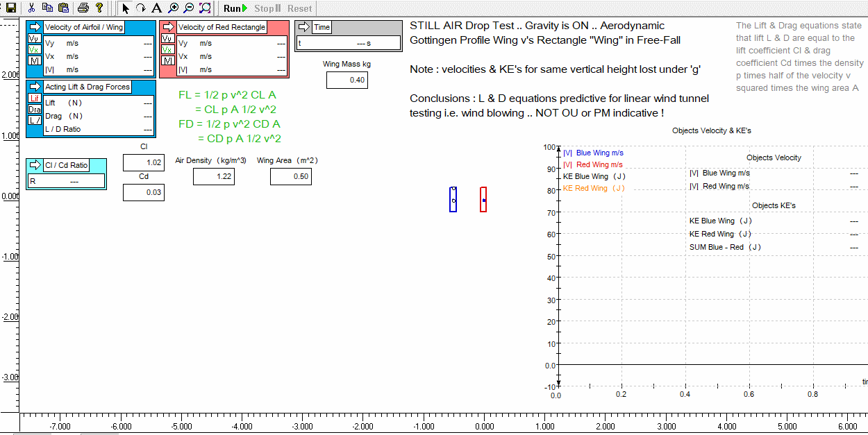The image size is (868, 435).
Task: Click arrow icon on Time meter
Action: pyautogui.click(x=303, y=27)
